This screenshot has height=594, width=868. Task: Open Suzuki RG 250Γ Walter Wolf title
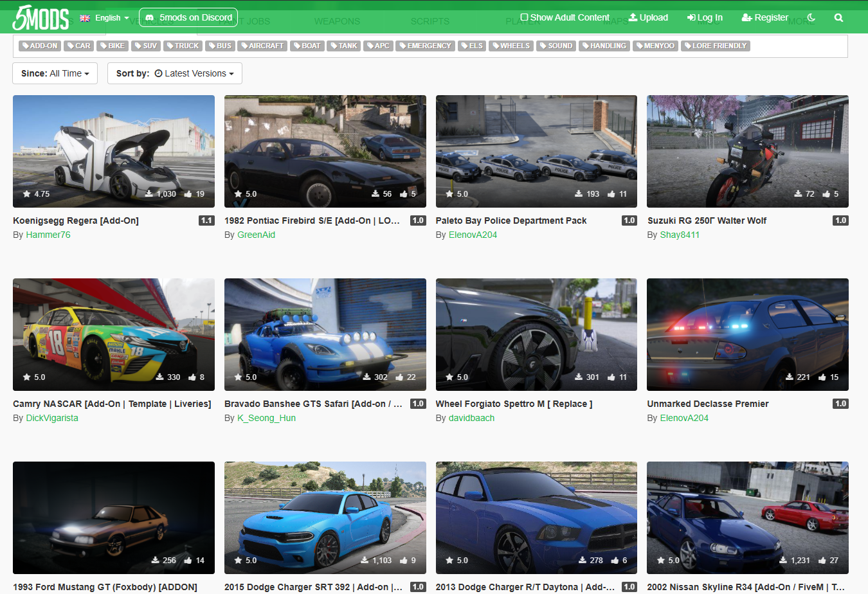click(x=707, y=221)
